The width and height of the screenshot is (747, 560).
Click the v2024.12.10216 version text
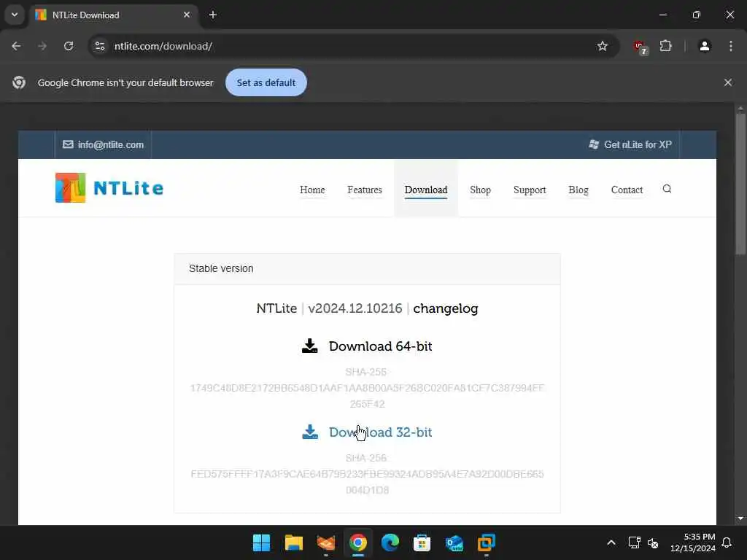click(355, 308)
